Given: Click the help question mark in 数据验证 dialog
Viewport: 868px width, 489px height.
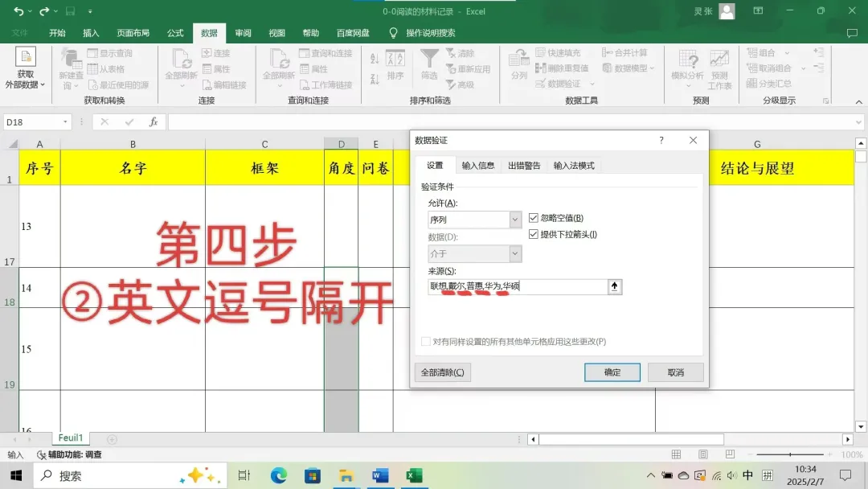Looking at the screenshot, I should [x=661, y=140].
